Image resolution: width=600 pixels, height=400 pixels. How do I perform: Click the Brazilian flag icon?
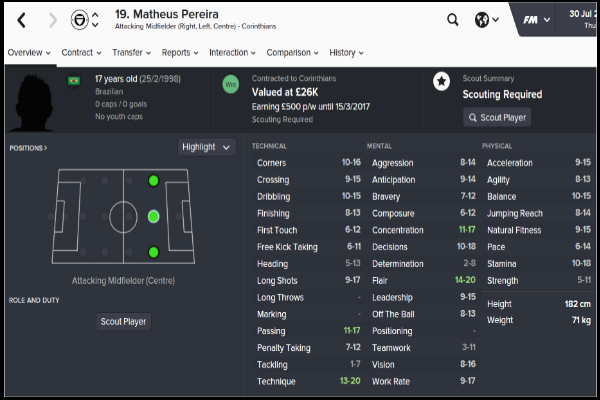tap(73, 80)
